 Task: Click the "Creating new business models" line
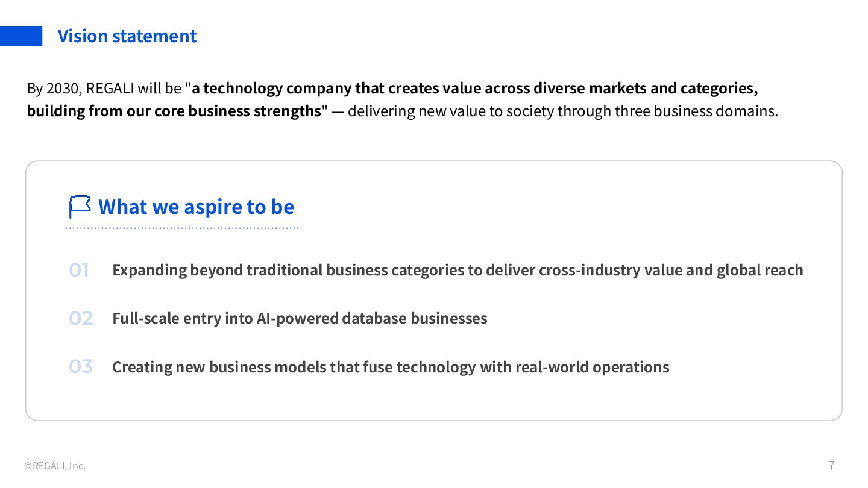pos(391,367)
